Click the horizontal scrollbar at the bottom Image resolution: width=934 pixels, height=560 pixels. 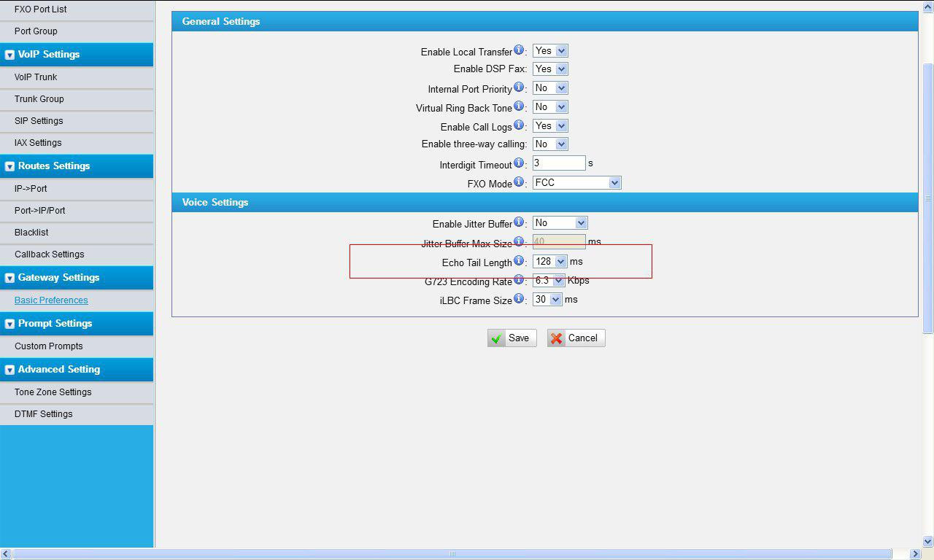point(452,554)
